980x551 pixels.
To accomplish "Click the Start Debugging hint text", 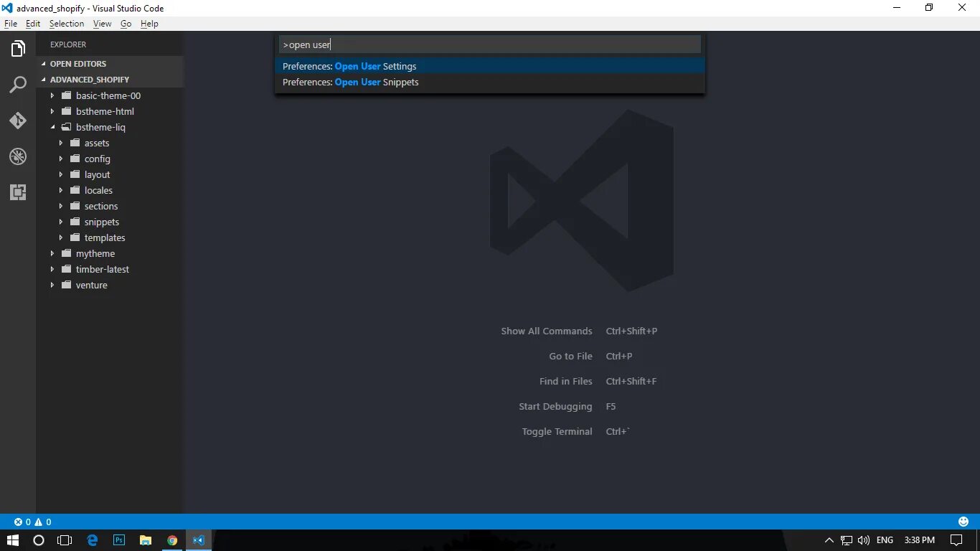I will [556, 406].
